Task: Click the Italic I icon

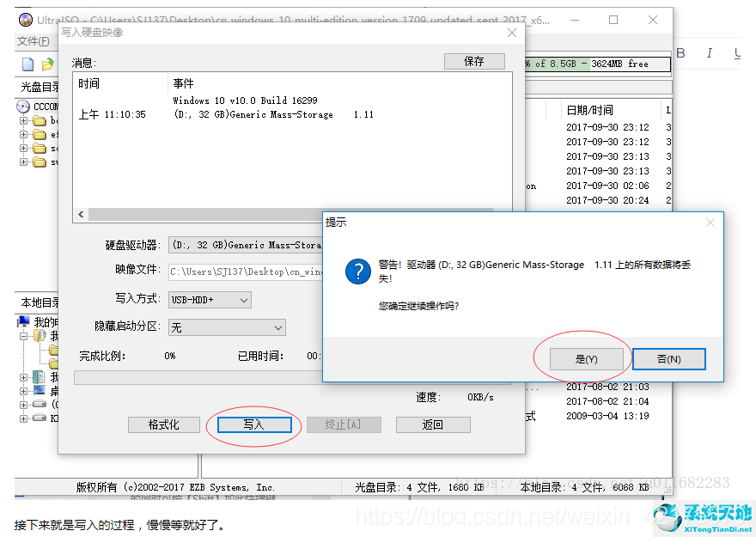Action: pyautogui.click(x=709, y=53)
